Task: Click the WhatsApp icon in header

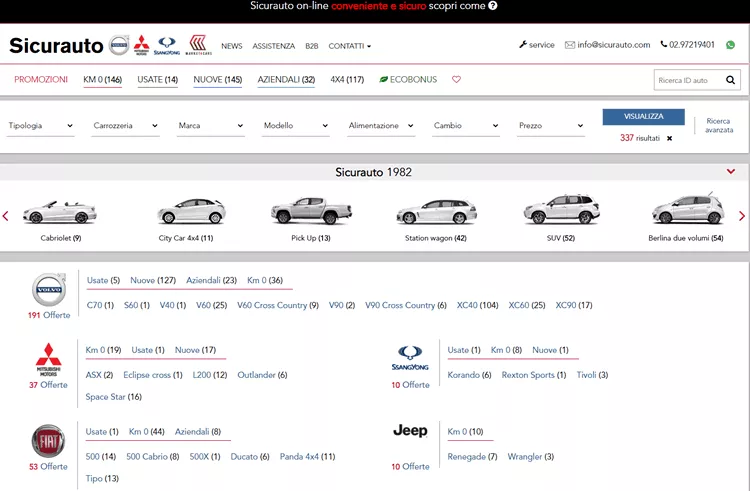Action: (x=730, y=45)
